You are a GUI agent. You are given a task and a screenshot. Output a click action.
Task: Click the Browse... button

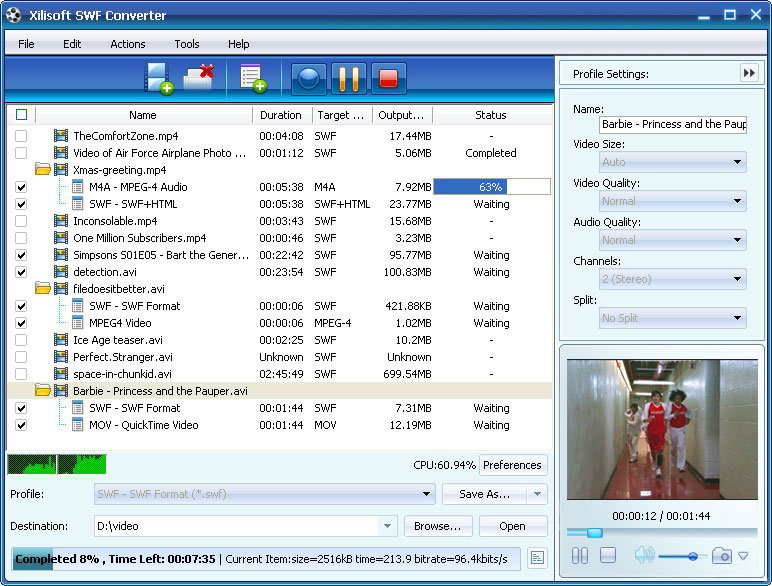click(x=438, y=526)
